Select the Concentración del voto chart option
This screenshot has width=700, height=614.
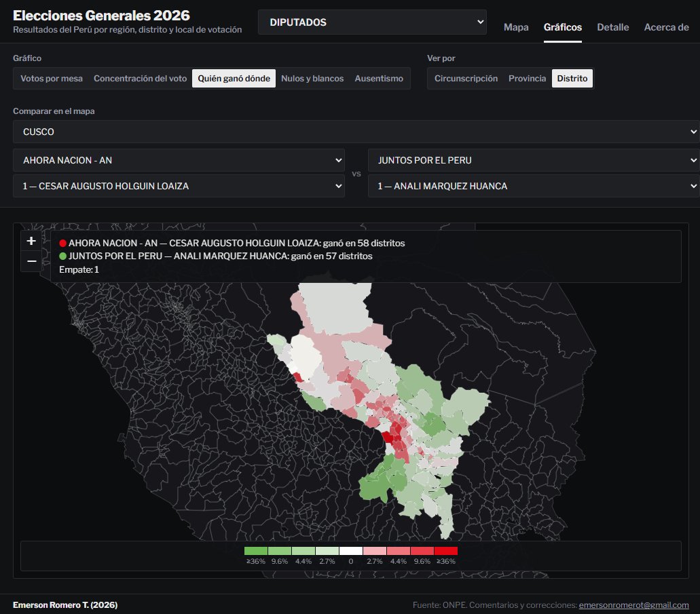coord(140,79)
